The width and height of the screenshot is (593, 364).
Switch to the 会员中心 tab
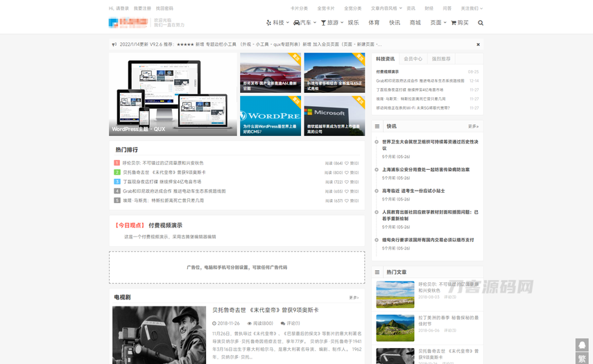click(x=413, y=59)
